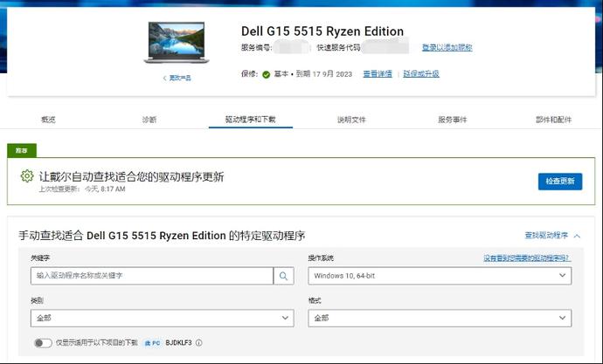Image resolution: width=603 pixels, height=364 pixels.
Task: Click the 没有看到您需要的驱动程序吗 link
Action: [527, 258]
